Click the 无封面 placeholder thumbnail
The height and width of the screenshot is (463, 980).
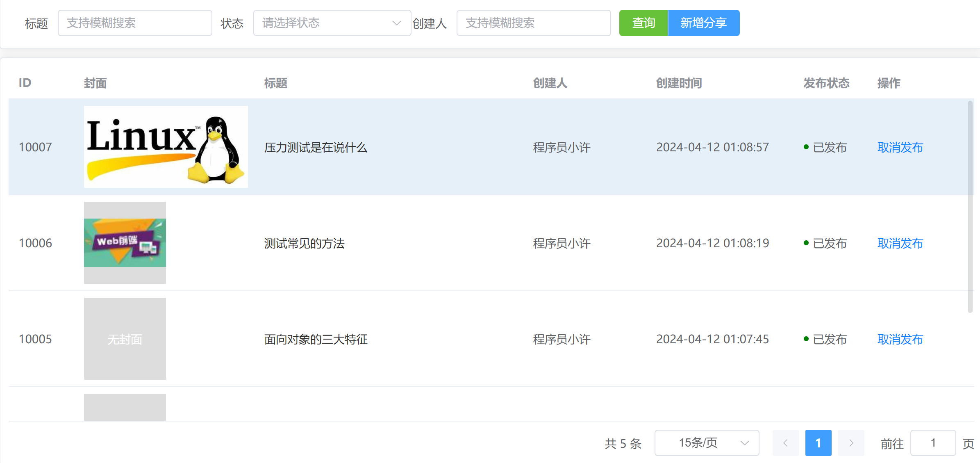click(125, 339)
